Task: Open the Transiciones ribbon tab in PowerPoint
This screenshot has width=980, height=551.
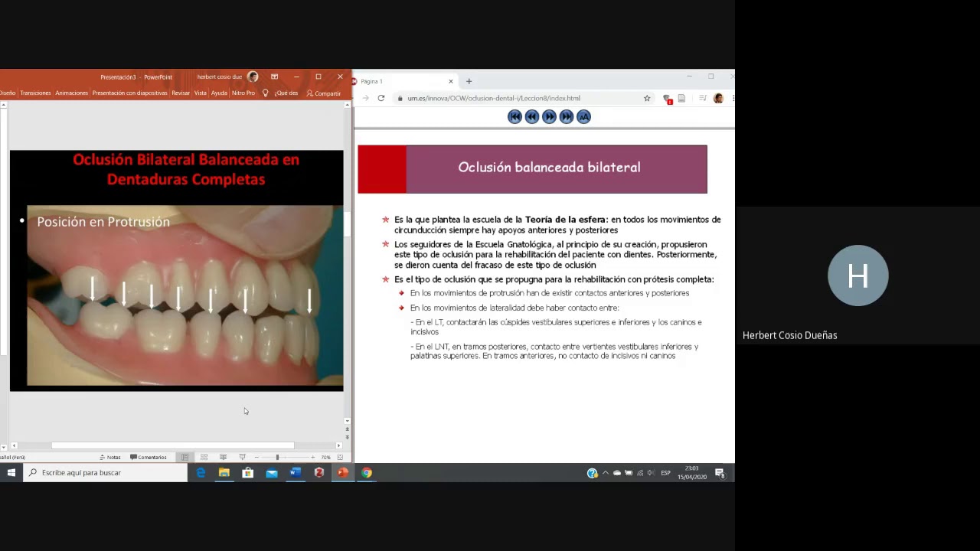Action: pos(35,93)
